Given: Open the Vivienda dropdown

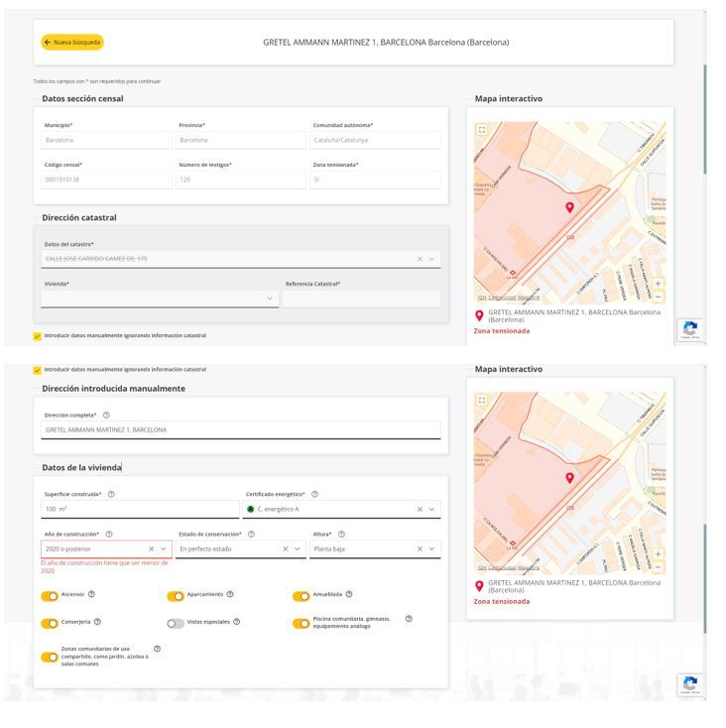Looking at the screenshot, I should pos(270,299).
